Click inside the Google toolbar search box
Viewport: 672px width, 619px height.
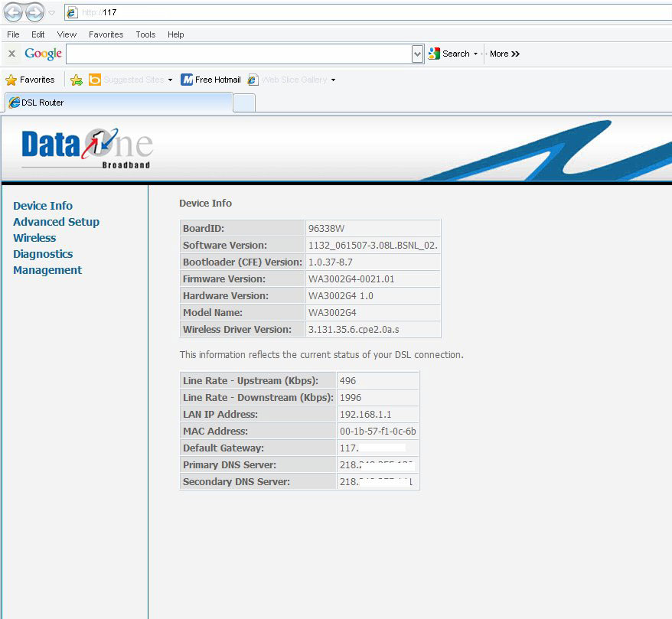tap(239, 54)
